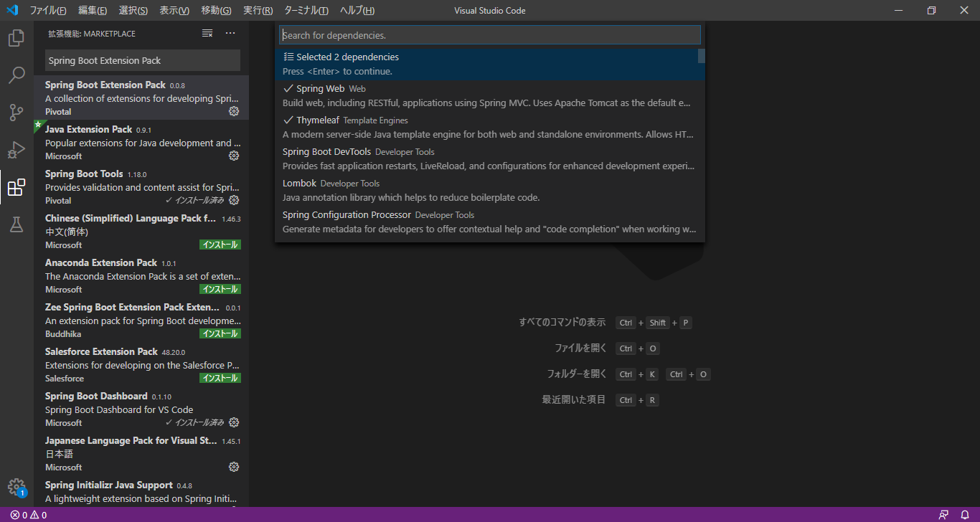The width and height of the screenshot is (980, 522).
Task: Open the Manage gear in activity bar
Action: coord(17,488)
